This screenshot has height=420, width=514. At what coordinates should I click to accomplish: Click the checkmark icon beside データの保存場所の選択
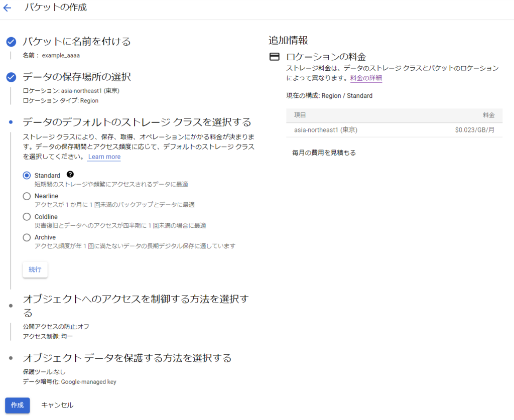pyautogui.click(x=11, y=77)
